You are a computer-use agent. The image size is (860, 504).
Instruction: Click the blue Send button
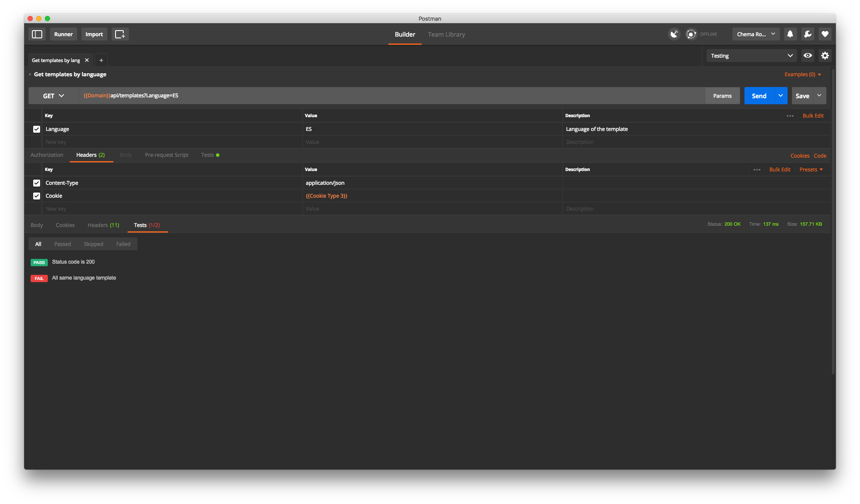(x=759, y=96)
